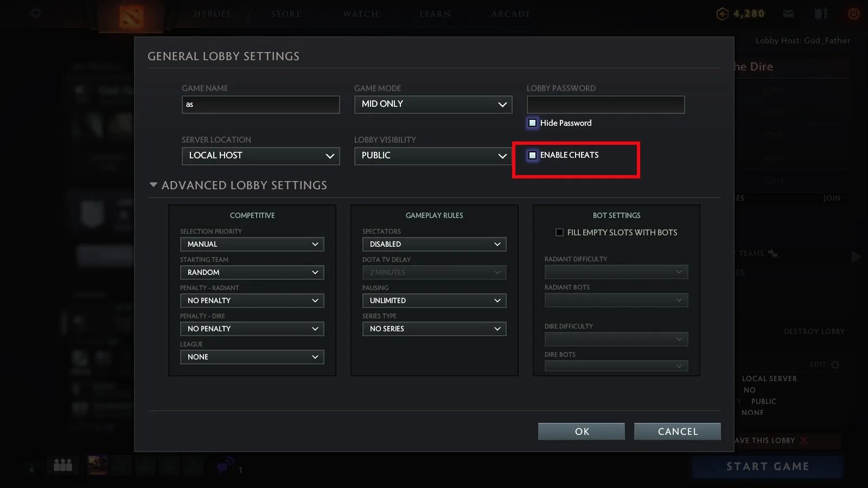Screen dimensions: 868x488
Task: Enable the Enable Cheats checkbox
Action: click(x=532, y=155)
